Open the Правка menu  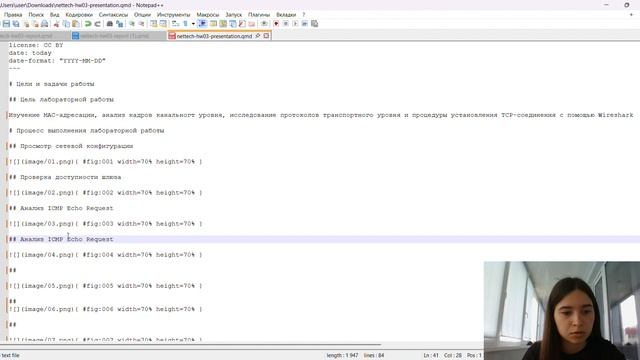[x=13, y=15]
